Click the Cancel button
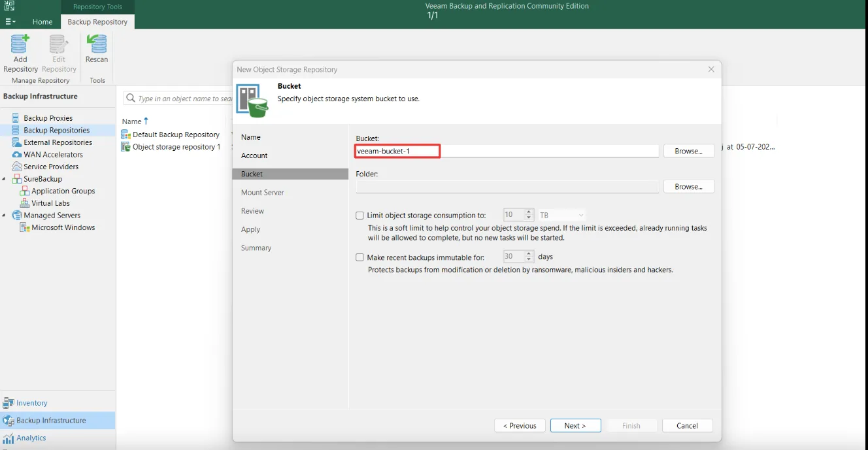 point(688,426)
